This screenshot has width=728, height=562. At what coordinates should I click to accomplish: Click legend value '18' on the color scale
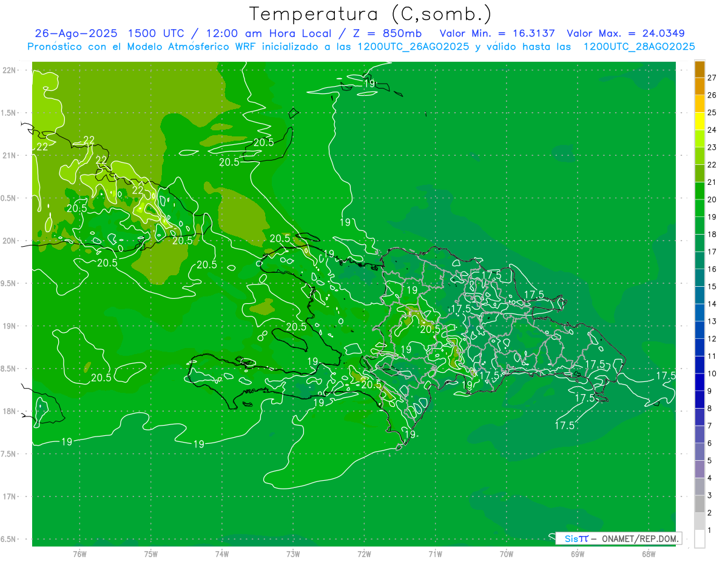point(712,234)
